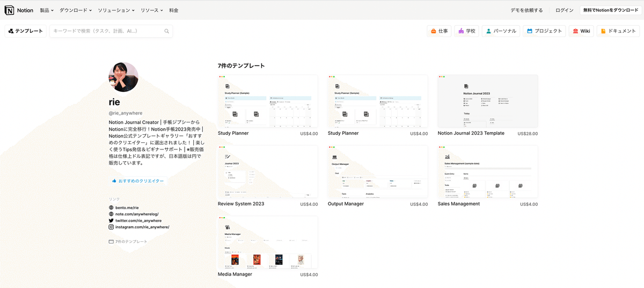This screenshot has height=288, width=644.
Task: Open the instagram.com/rie_anywhere/ link
Action: tap(142, 227)
